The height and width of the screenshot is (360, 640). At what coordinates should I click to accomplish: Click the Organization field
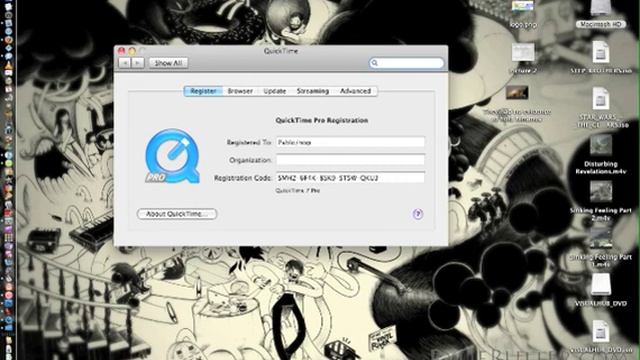coord(350,160)
